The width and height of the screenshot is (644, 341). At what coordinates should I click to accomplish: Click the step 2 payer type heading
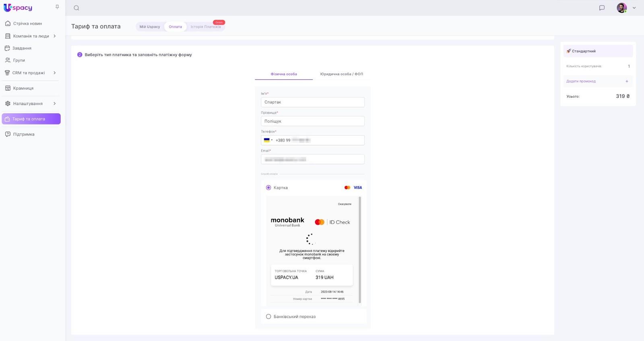[x=138, y=55]
